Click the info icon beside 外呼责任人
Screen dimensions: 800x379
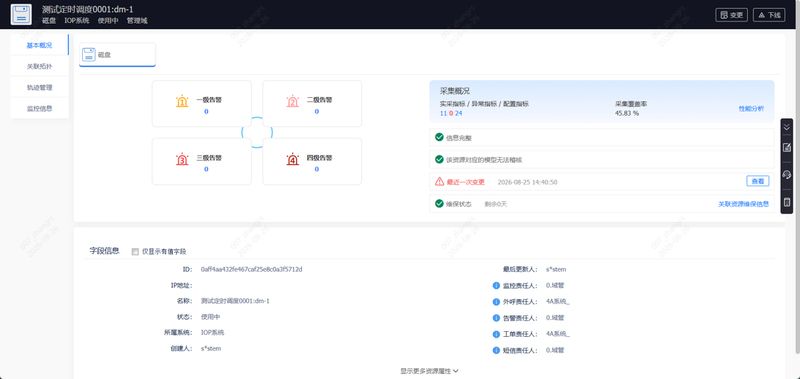point(496,302)
